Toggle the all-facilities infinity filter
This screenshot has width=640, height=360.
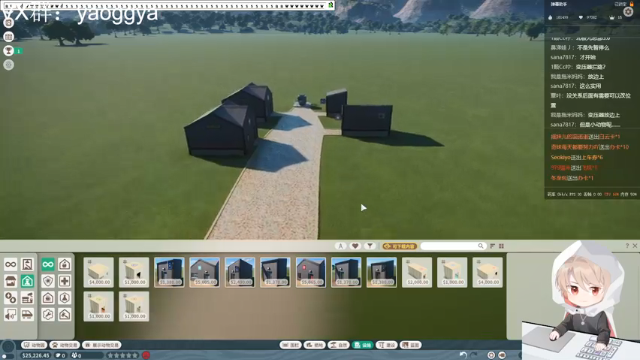(48, 264)
